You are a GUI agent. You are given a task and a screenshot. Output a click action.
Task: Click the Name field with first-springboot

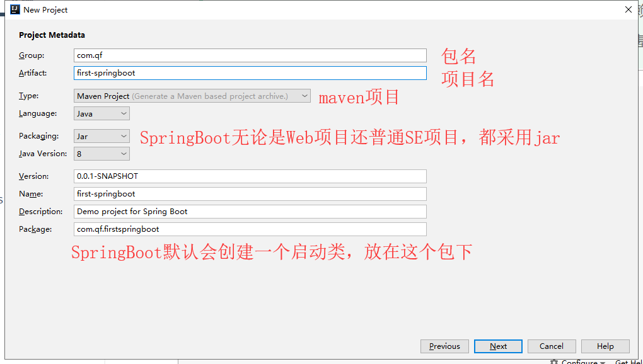coord(250,194)
